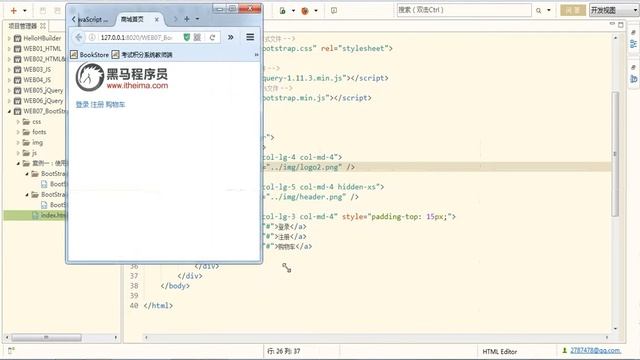Open the Firefox hamburger menu
Viewport: 640px width, 360px height.
(250, 37)
